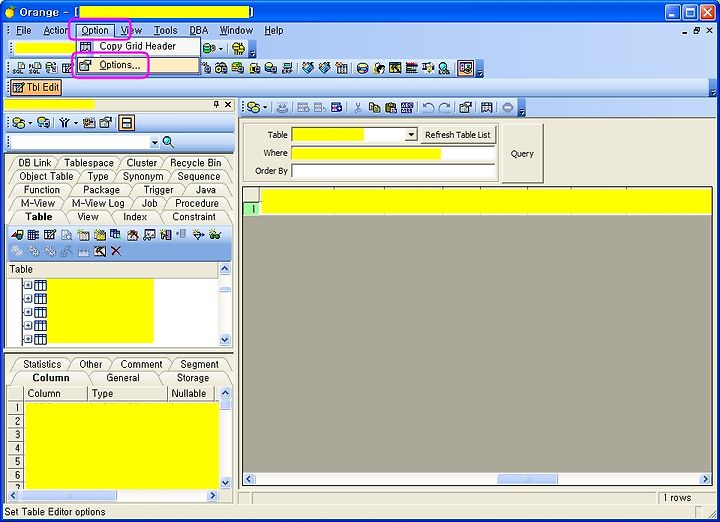720x522 pixels.
Task: Switch to the Synonym tab
Action: 143,176
